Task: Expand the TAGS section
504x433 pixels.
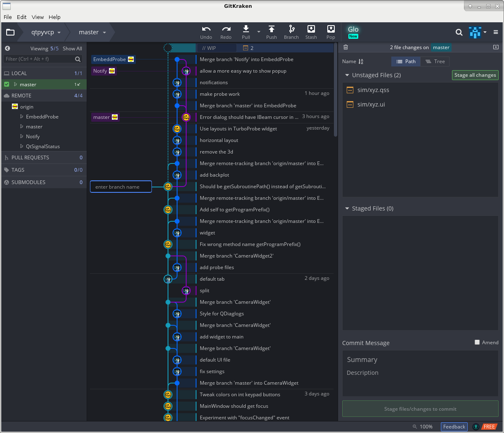Action: (x=44, y=170)
